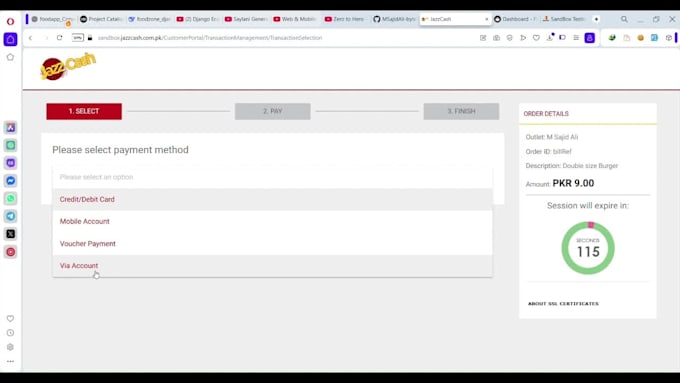Close the JazzCash tab
The height and width of the screenshot is (383, 680).
486,19
